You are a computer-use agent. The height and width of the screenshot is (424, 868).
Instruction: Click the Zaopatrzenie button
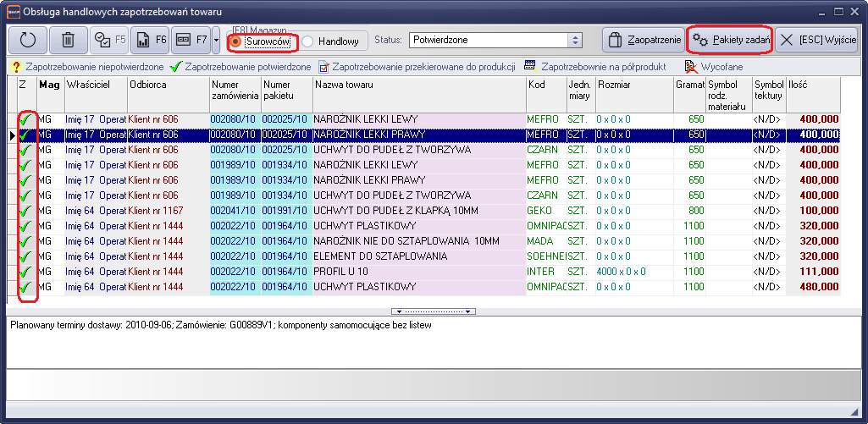coord(642,40)
